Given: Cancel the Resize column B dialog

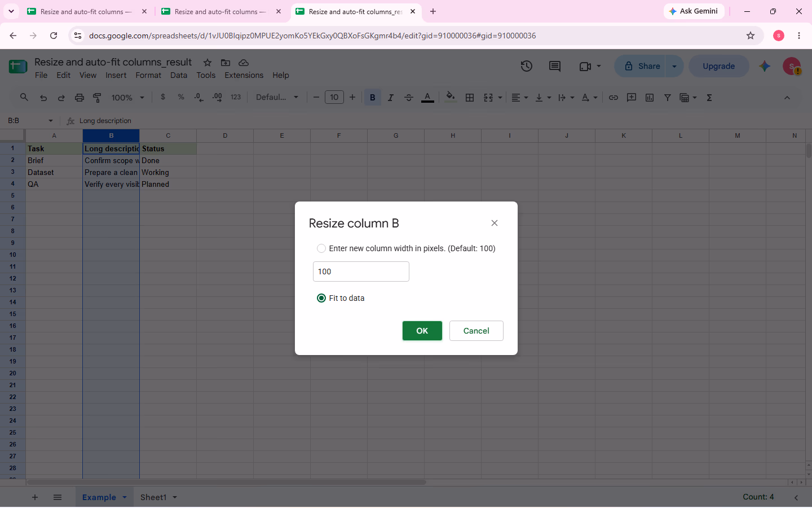Looking at the screenshot, I should pos(476,331).
